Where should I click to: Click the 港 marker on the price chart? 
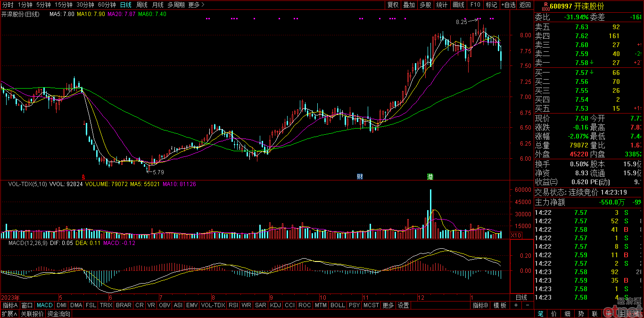pos(430,177)
